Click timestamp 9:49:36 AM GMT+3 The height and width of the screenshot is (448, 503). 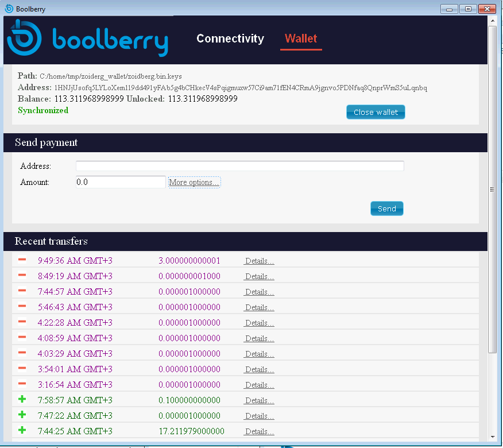click(x=75, y=261)
